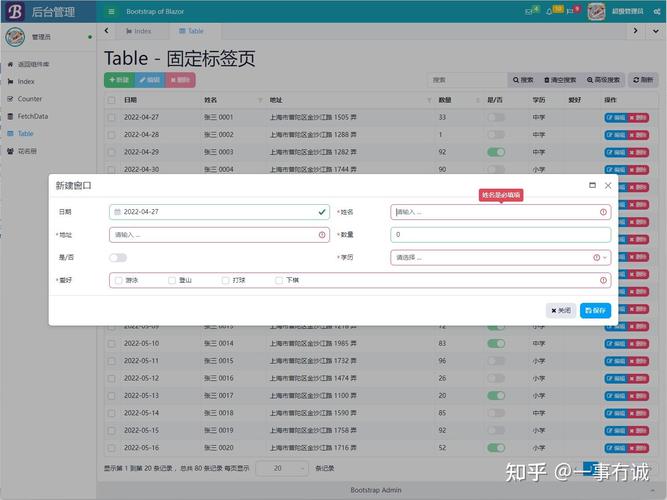Click the blue 编辑 toolbar button

coord(150,80)
